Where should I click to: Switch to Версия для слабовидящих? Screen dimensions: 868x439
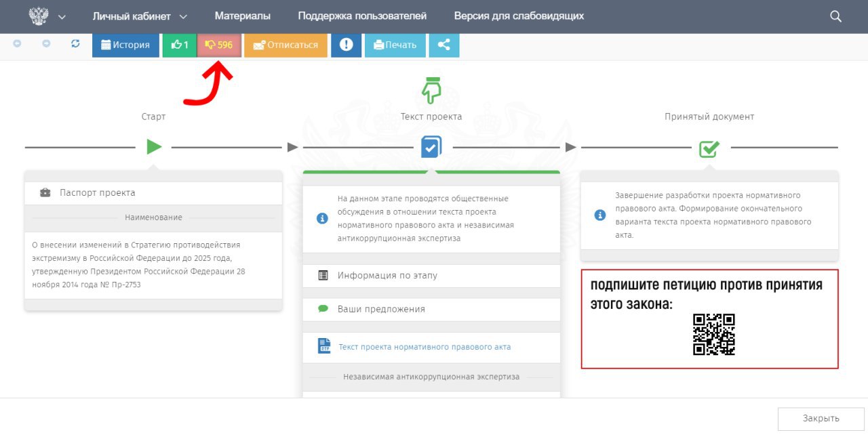[x=519, y=16]
